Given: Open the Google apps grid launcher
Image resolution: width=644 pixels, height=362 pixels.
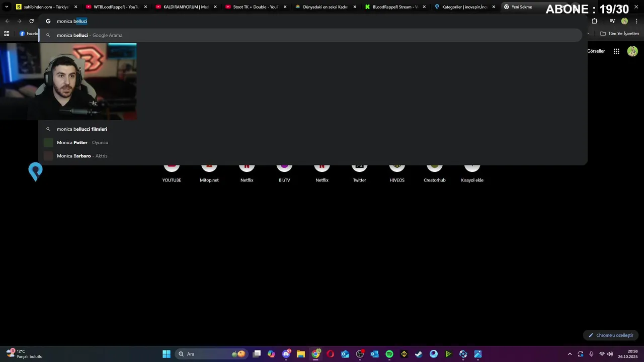Looking at the screenshot, I should pos(616,51).
